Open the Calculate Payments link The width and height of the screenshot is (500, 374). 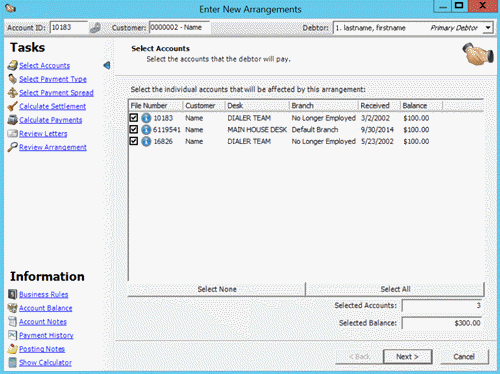pyautogui.click(x=50, y=120)
